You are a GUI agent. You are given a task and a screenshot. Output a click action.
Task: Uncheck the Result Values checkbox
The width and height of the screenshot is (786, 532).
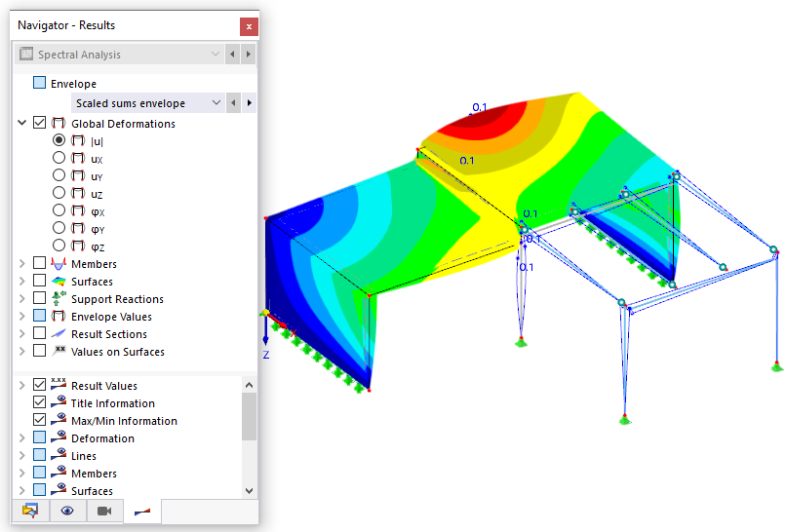click(x=39, y=385)
